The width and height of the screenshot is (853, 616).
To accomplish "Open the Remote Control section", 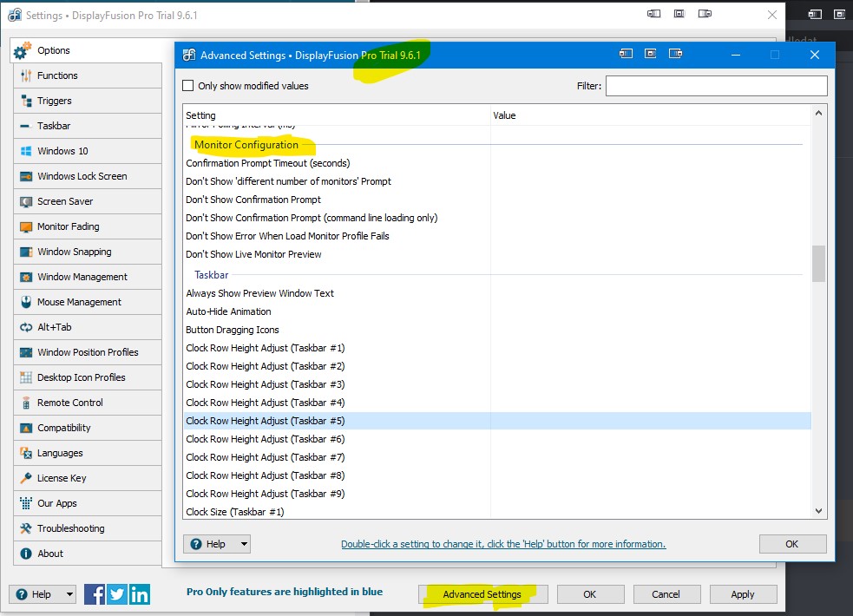I will click(70, 403).
